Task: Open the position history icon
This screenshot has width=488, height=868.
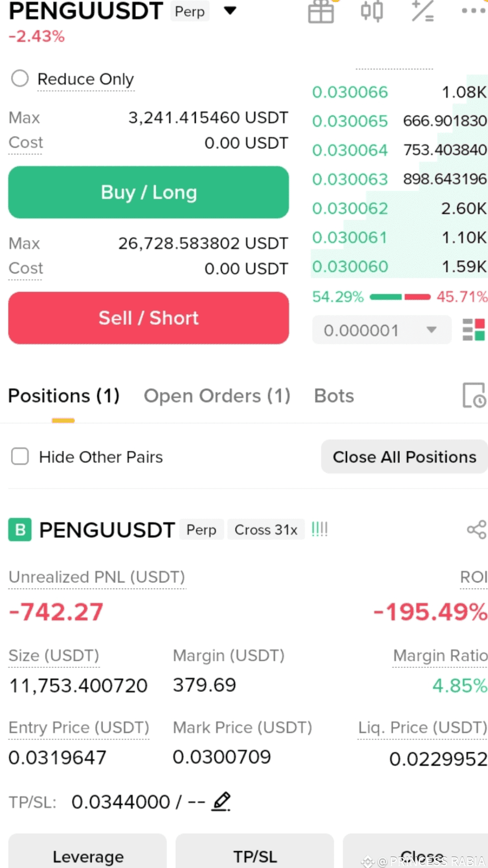Action: [474, 395]
